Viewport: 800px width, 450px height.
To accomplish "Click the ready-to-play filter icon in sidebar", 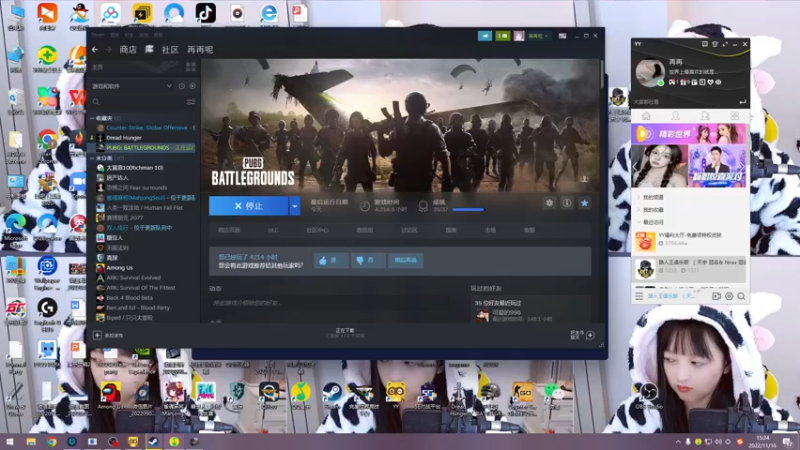I will pos(192,86).
